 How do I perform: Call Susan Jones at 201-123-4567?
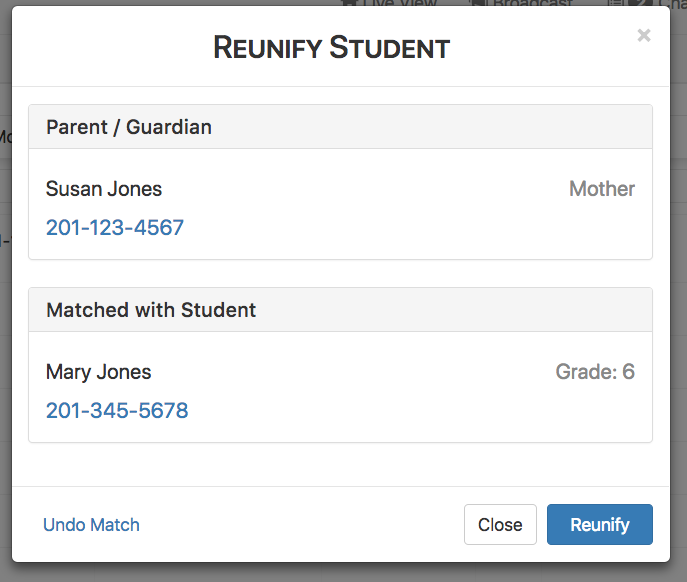115,227
